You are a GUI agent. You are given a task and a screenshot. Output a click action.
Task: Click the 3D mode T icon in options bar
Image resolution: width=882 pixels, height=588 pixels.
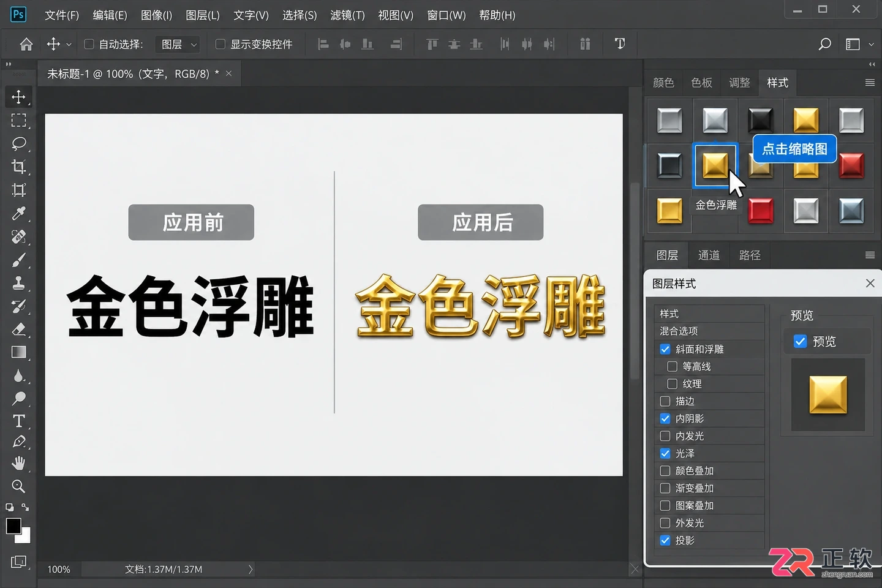[620, 43]
